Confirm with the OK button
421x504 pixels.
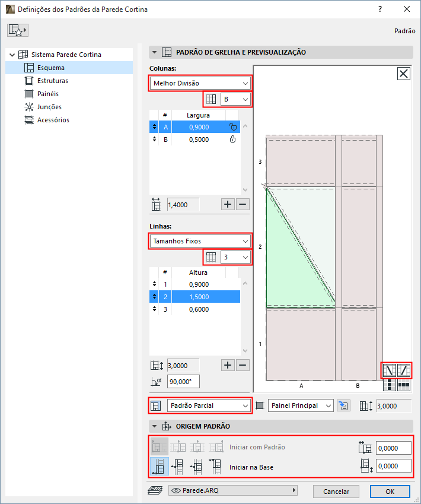pos(390,492)
